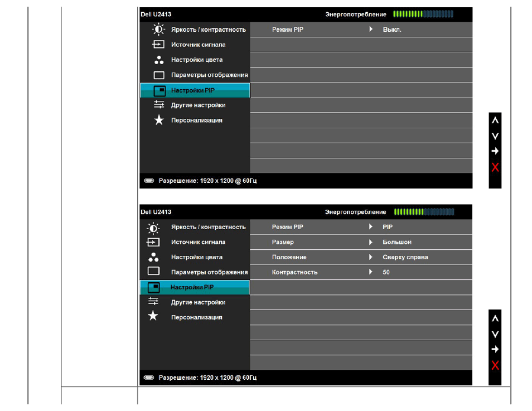Open Параметры отображения in upper OSD

pyautogui.click(x=209, y=75)
